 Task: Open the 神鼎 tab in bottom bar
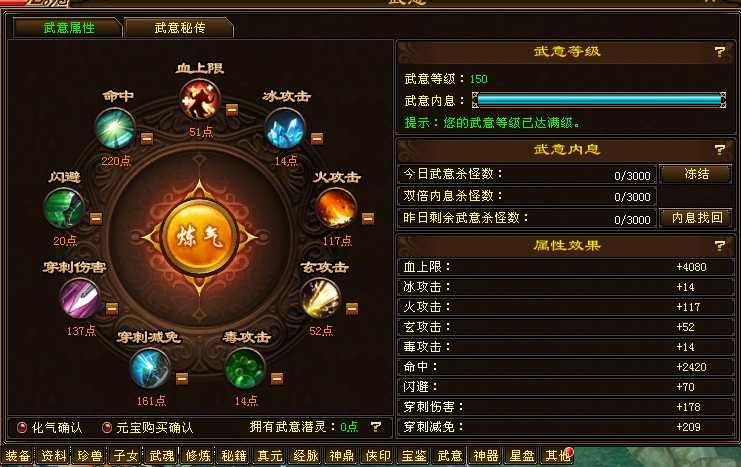tap(342, 455)
